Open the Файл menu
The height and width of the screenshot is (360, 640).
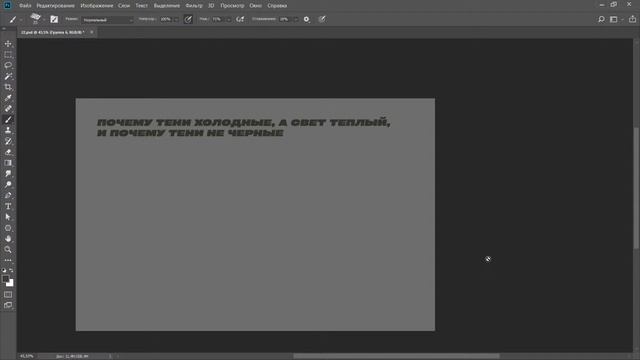pyautogui.click(x=25, y=6)
